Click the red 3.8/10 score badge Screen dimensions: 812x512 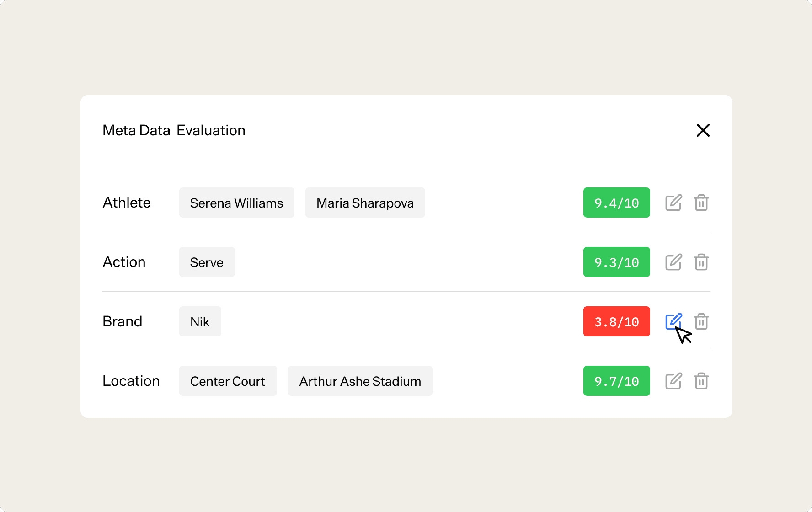[x=616, y=321]
